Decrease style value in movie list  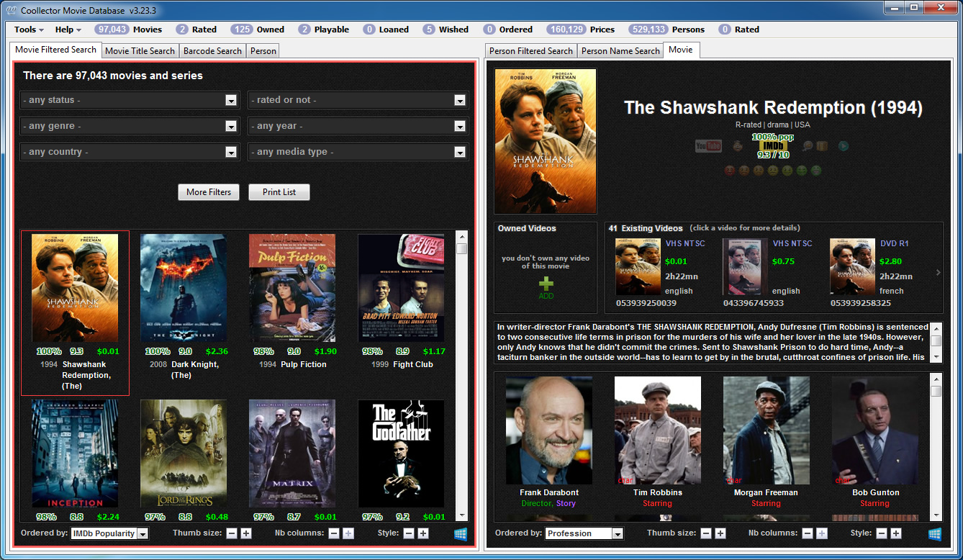click(x=409, y=533)
